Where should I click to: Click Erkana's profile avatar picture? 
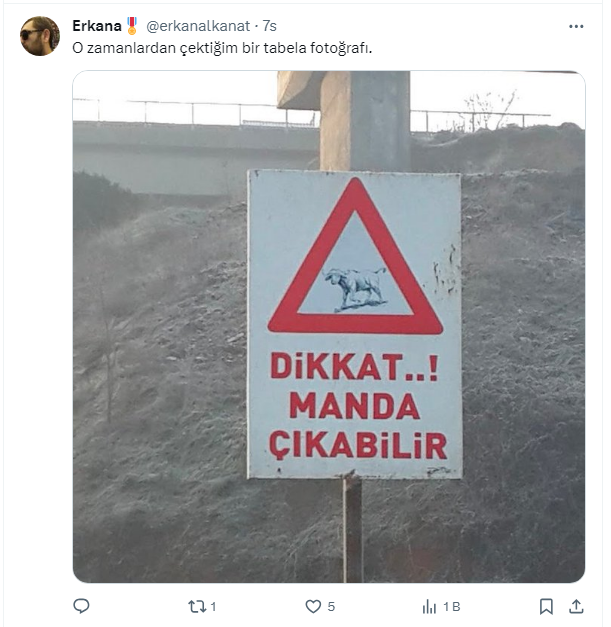click(x=40, y=36)
